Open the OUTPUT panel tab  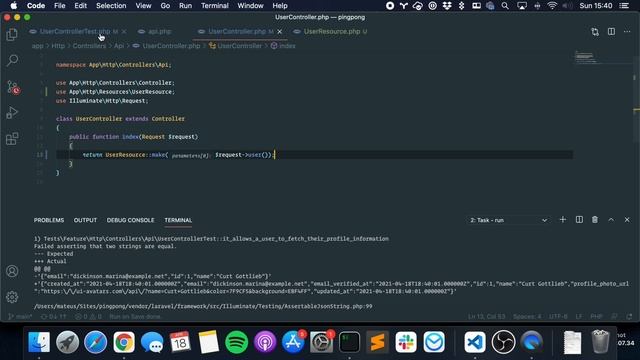pos(85,220)
